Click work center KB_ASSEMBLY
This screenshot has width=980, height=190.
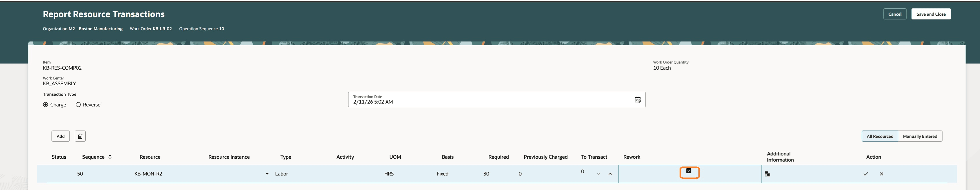[59, 84]
